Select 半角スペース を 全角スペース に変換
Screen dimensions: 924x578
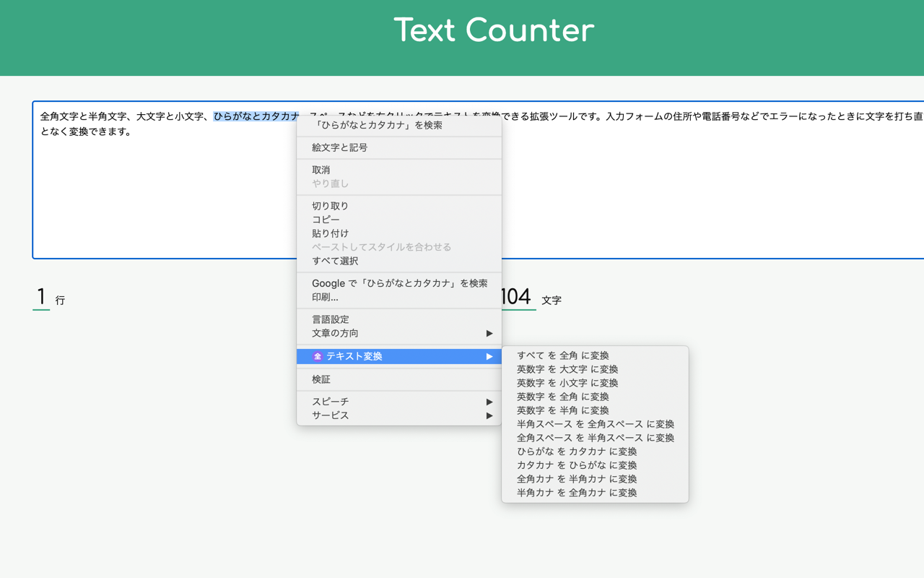point(595,424)
